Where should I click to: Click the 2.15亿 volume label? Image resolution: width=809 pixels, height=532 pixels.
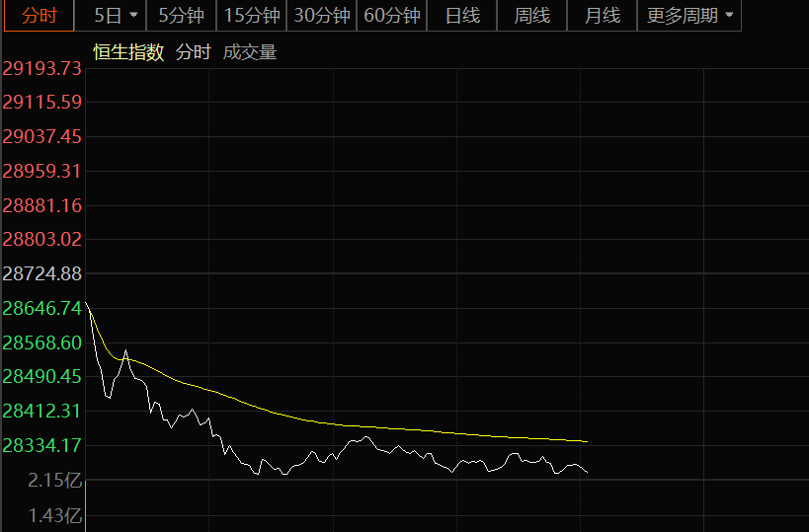coord(54,481)
